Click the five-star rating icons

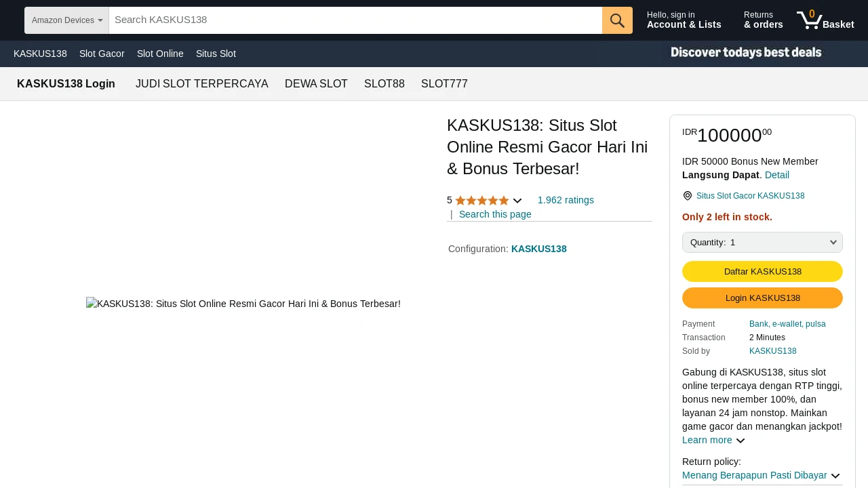482,201
